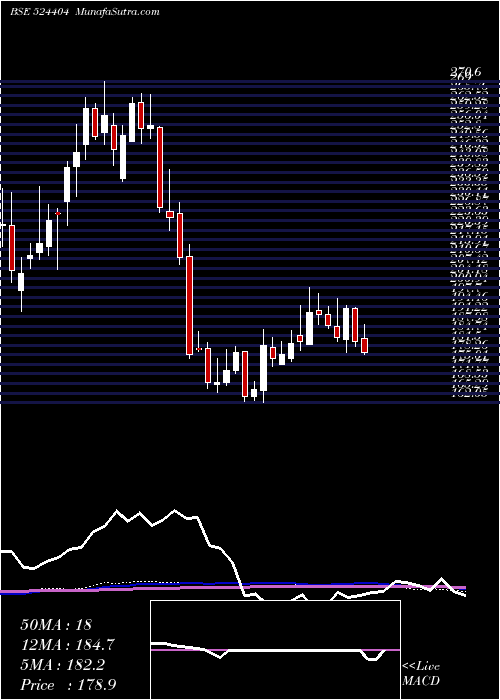500x700 pixels.
Task: Click the '12MA : 184.7' reading
Action: click(x=67, y=645)
